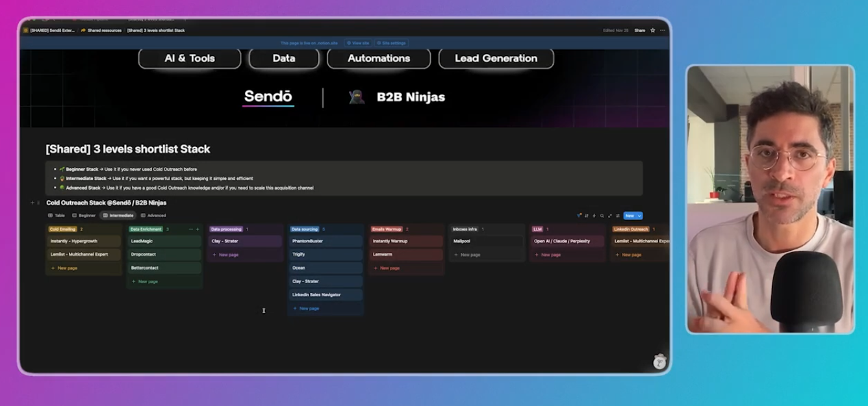Viewport: 868px width, 406px height.
Task: Expand the dropdown arrow beside the blue New button
Action: coord(639,216)
